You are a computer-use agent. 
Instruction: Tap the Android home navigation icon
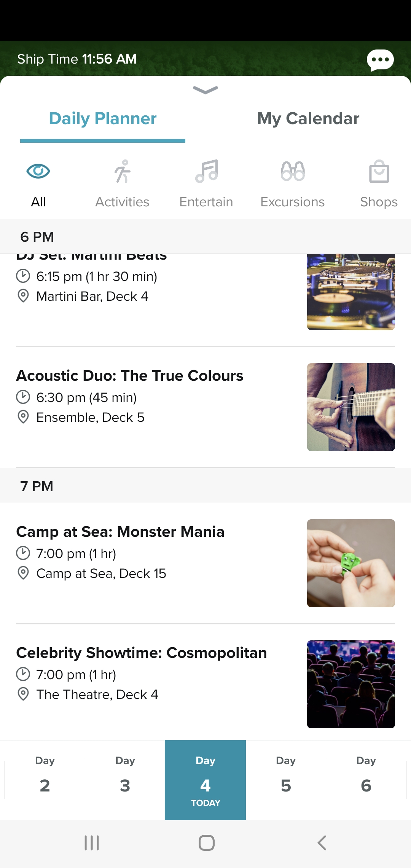pyautogui.click(x=206, y=843)
